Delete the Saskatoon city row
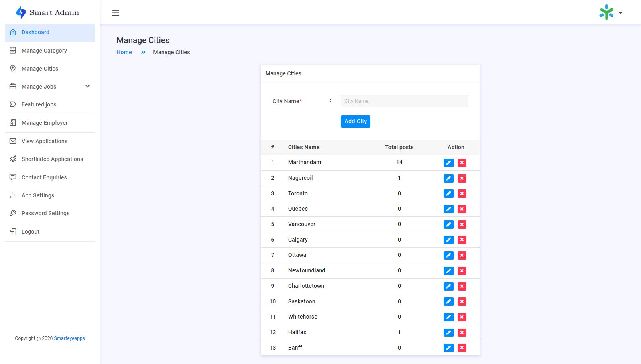641x364 pixels. tap(462, 302)
